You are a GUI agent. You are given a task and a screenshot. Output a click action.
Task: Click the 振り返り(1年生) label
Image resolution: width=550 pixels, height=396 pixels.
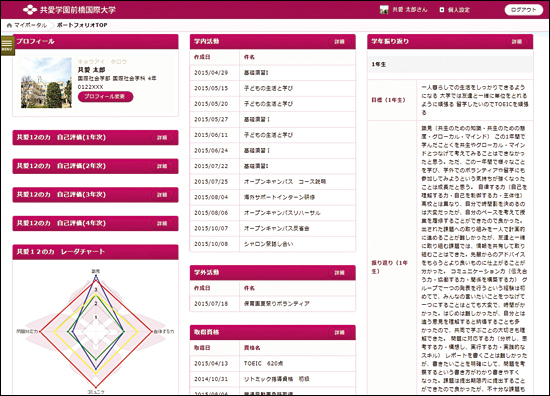(x=389, y=267)
